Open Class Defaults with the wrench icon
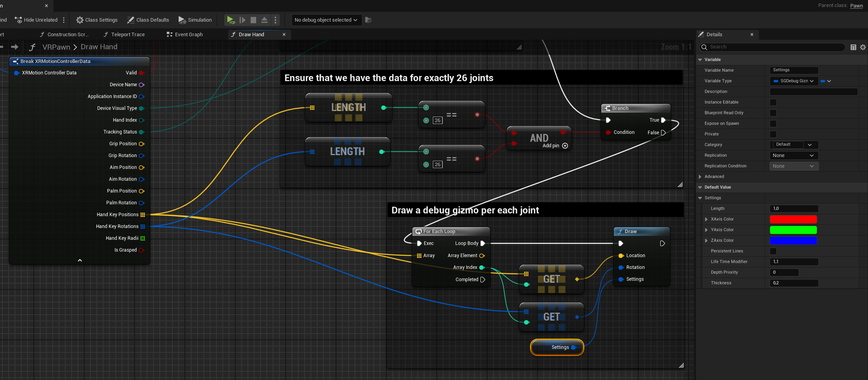The image size is (868, 380). (130, 20)
